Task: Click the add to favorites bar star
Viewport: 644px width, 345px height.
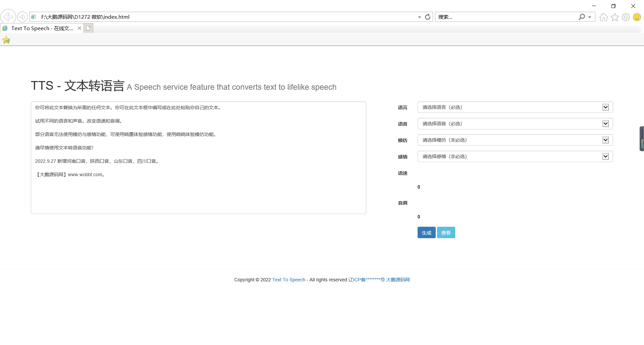Action: [6, 41]
